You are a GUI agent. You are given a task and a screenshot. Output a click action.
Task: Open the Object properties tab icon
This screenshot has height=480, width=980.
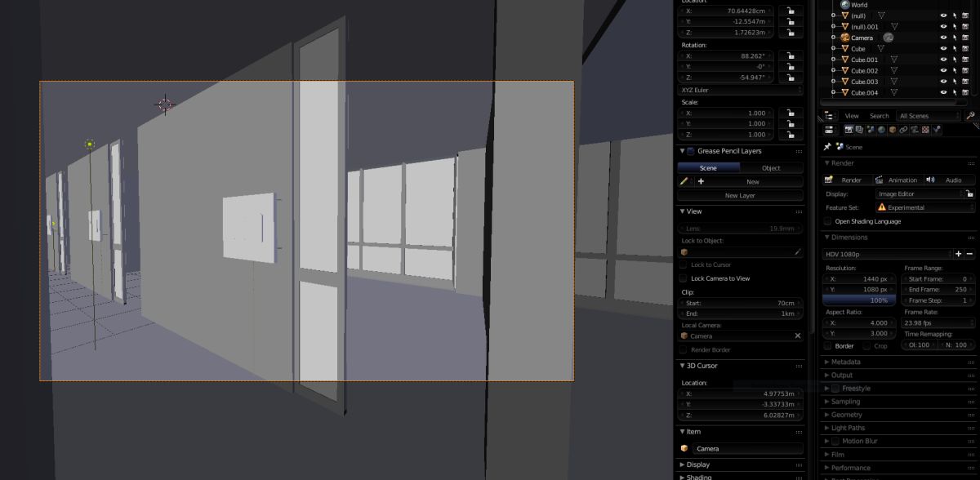point(893,130)
